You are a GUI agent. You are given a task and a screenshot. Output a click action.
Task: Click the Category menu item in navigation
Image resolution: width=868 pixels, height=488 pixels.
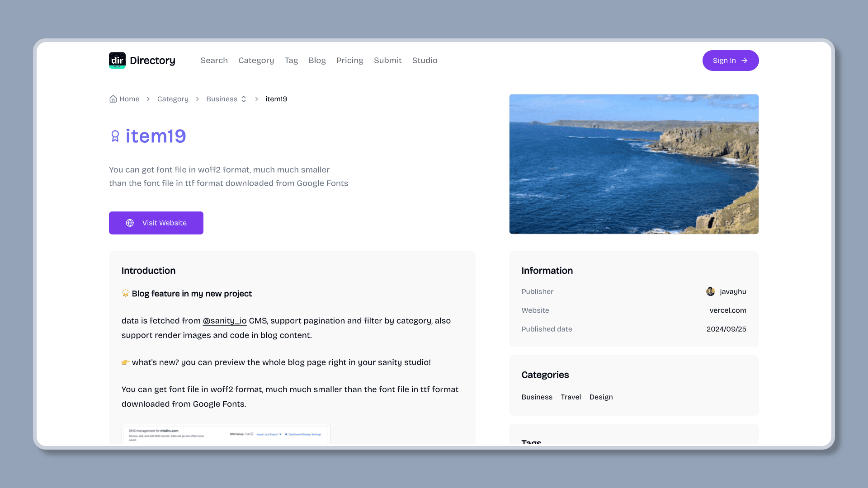256,60
